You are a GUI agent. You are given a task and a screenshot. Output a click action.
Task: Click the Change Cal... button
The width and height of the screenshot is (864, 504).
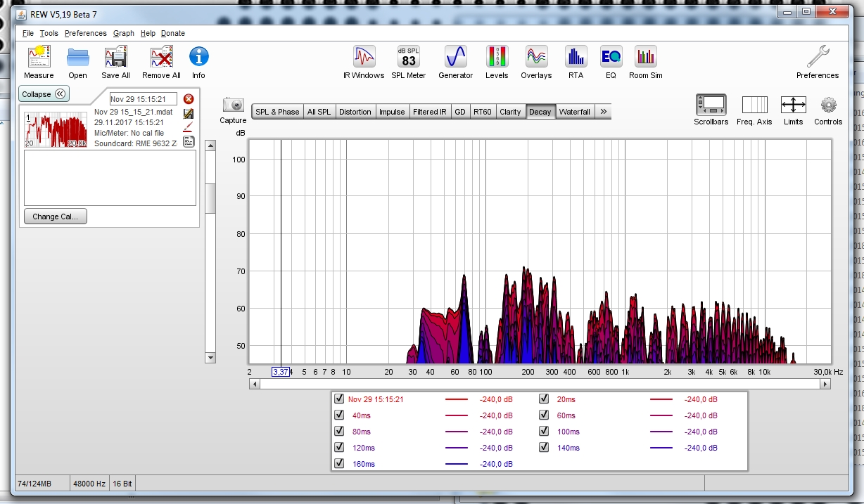click(x=56, y=217)
